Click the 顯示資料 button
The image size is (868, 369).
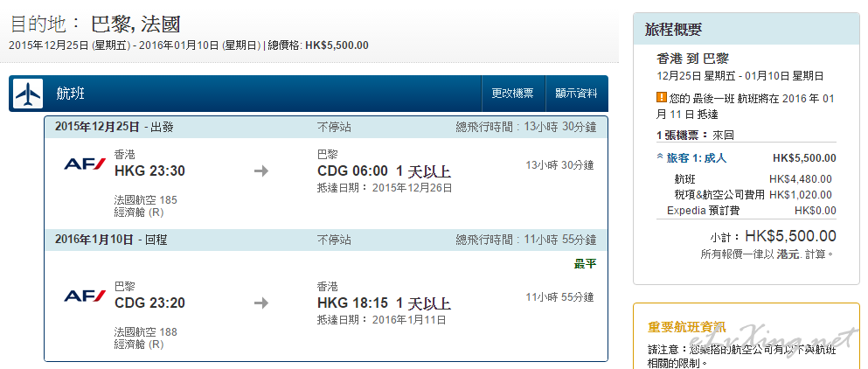click(576, 94)
